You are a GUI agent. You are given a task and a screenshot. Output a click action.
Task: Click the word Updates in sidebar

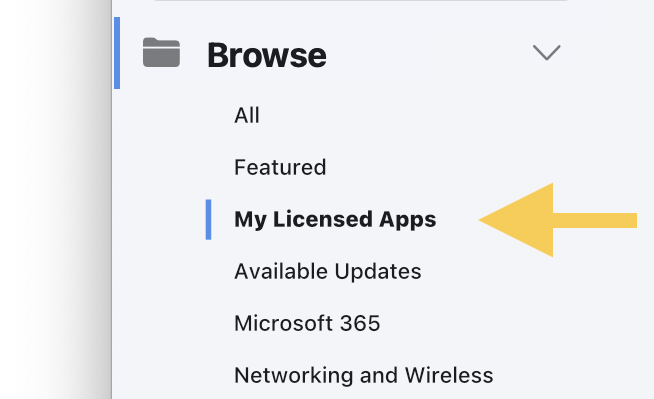coord(378,271)
